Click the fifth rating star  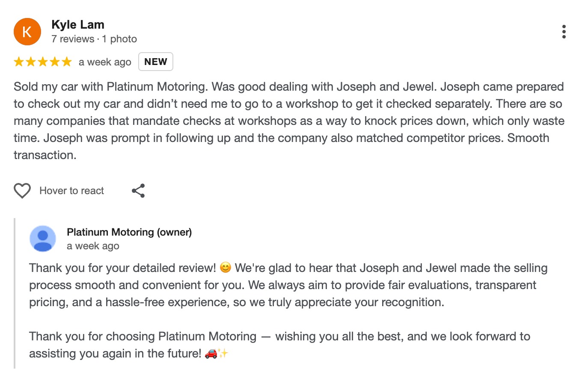(x=67, y=62)
